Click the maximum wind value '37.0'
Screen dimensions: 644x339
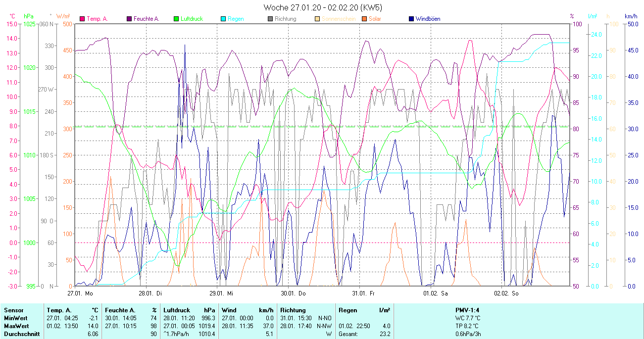268,326
